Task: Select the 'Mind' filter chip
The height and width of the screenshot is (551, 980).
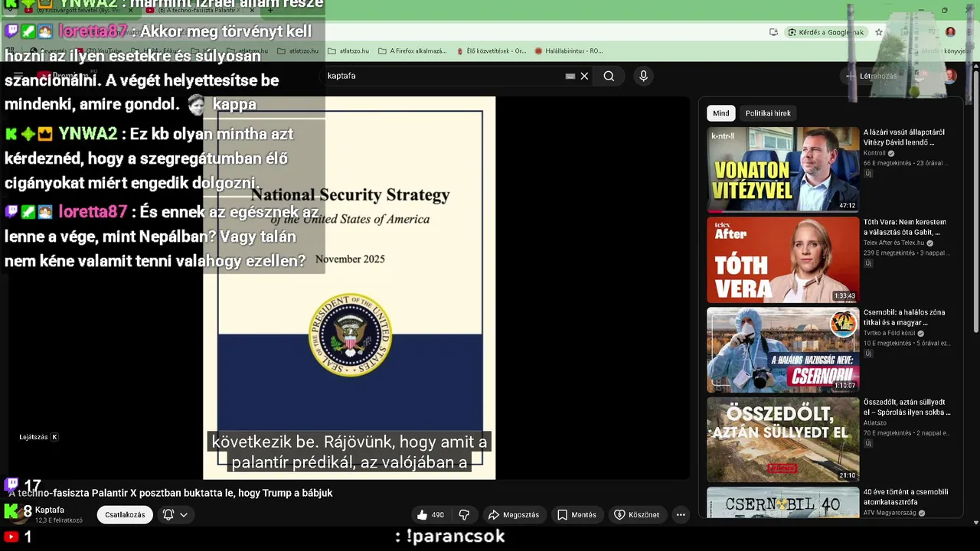Action: coord(721,113)
